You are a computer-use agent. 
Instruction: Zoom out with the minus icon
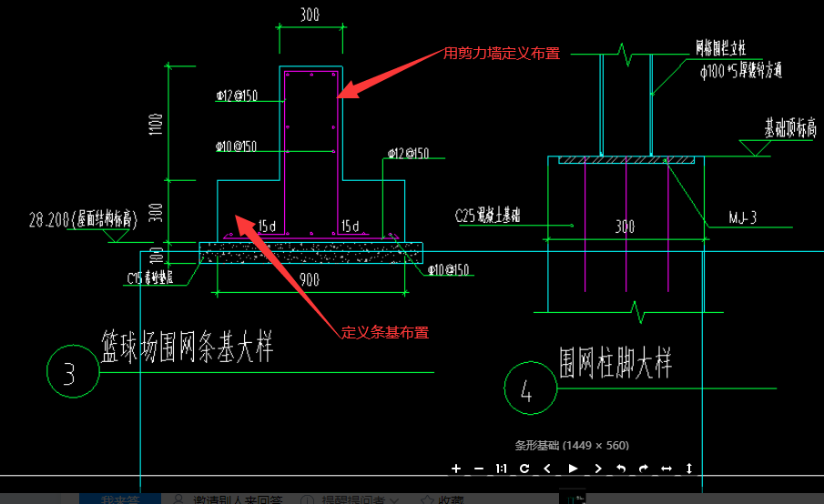(479, 469)
